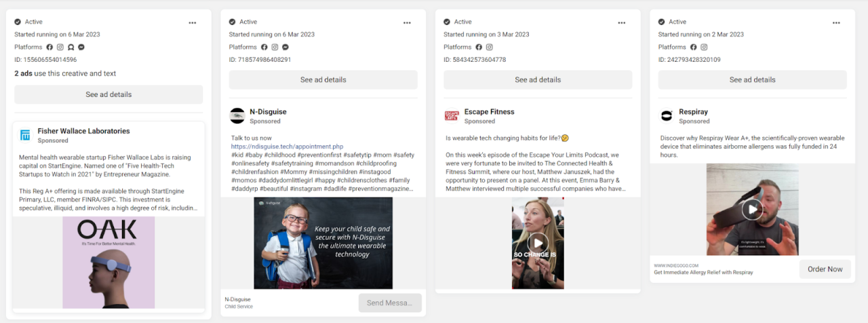This screenshot has width=868, height=323.
Task: Click Facebook platform icon on Escape Fitness card
Action: pos(479,47)
